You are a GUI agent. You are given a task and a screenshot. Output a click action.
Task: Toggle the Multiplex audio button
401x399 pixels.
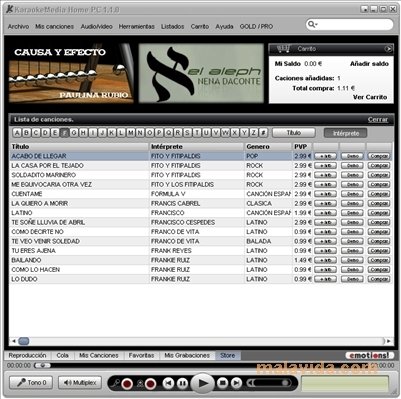pyautogui.click(x=80, y=383)
